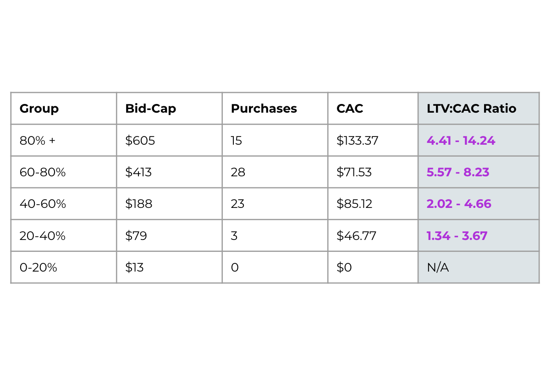
Task: Select the 60-80% group cell
Action: [x=64, y=172]
